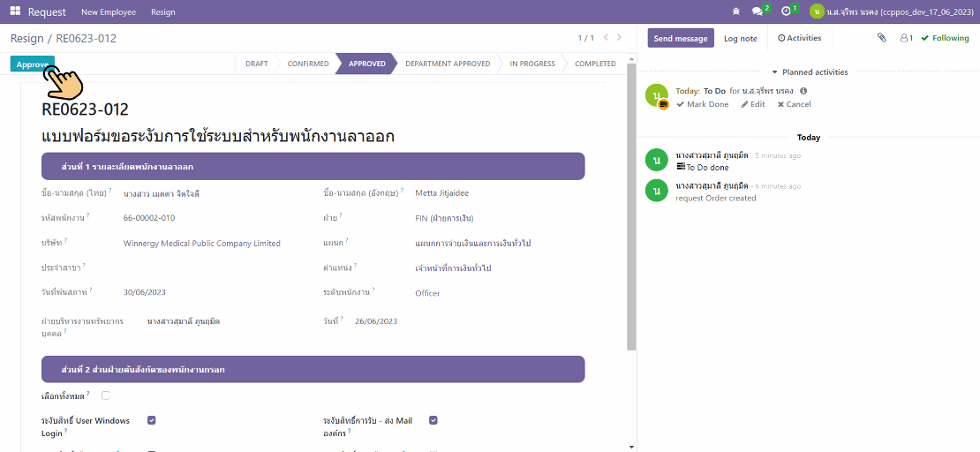
Task: Click the Send message button
Action: pyautogui.click(x=681, y=38)
